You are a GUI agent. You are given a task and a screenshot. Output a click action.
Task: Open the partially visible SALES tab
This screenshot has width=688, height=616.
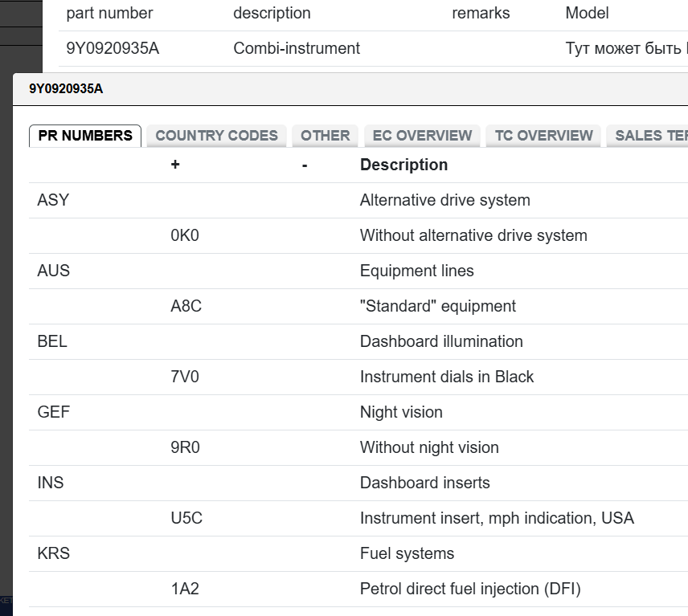pos(649,136)
